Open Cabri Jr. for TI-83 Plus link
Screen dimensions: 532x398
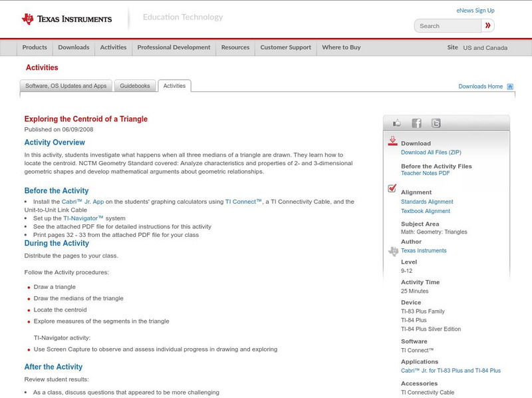(451, 371)
